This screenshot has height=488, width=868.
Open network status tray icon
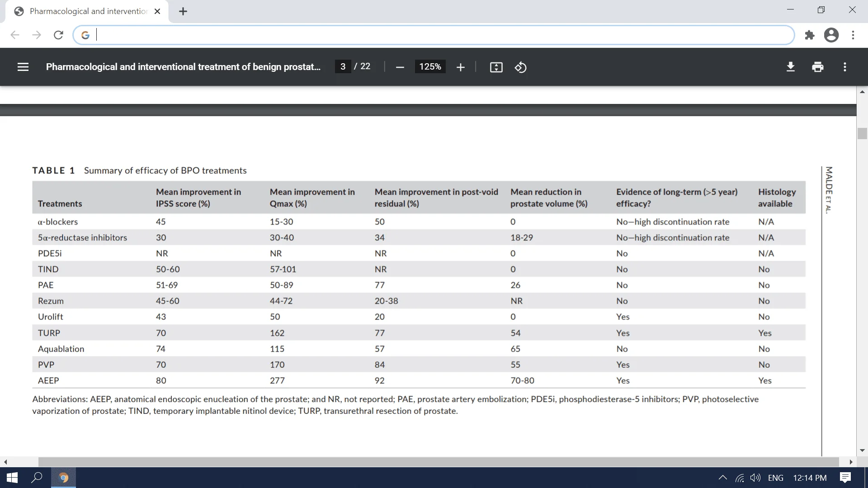[x=740, y=478]
